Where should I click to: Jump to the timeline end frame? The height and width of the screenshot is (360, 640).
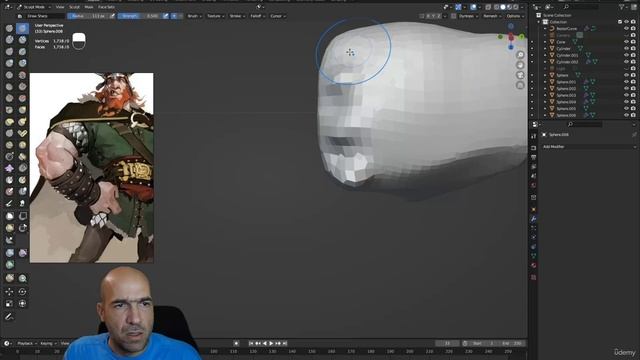coord(285,343)
